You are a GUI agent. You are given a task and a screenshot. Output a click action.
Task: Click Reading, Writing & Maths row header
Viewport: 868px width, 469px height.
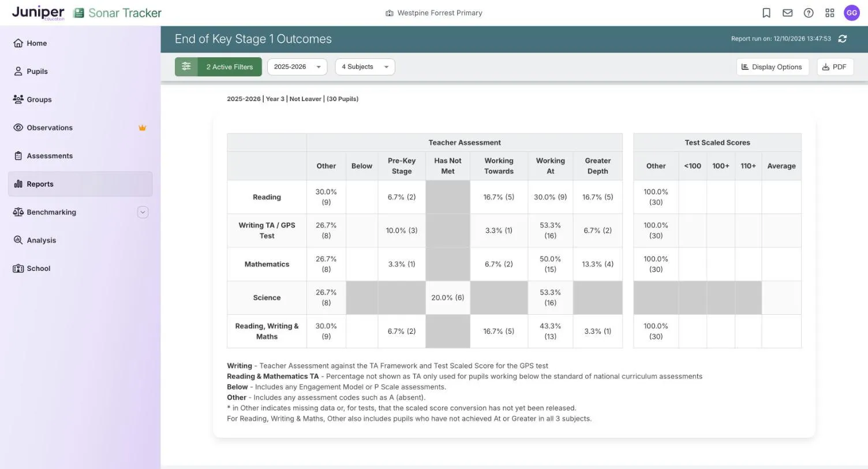pos(267,331)
